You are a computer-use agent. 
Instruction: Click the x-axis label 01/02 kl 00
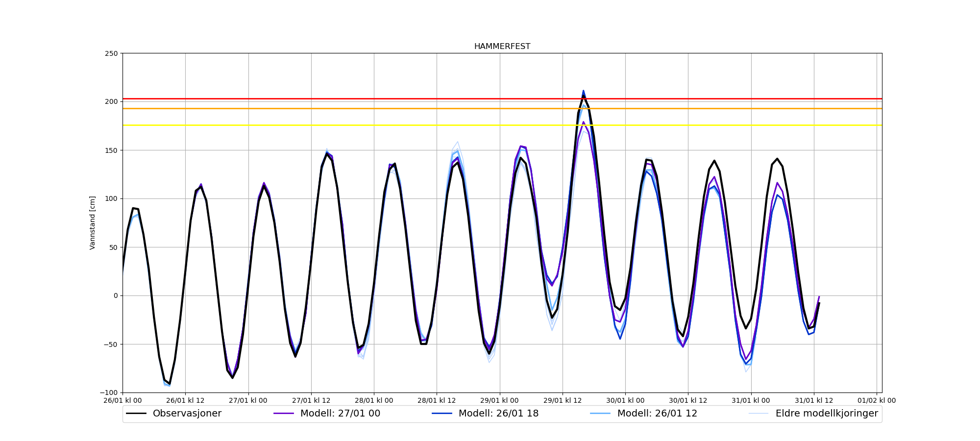coord(877,400)
